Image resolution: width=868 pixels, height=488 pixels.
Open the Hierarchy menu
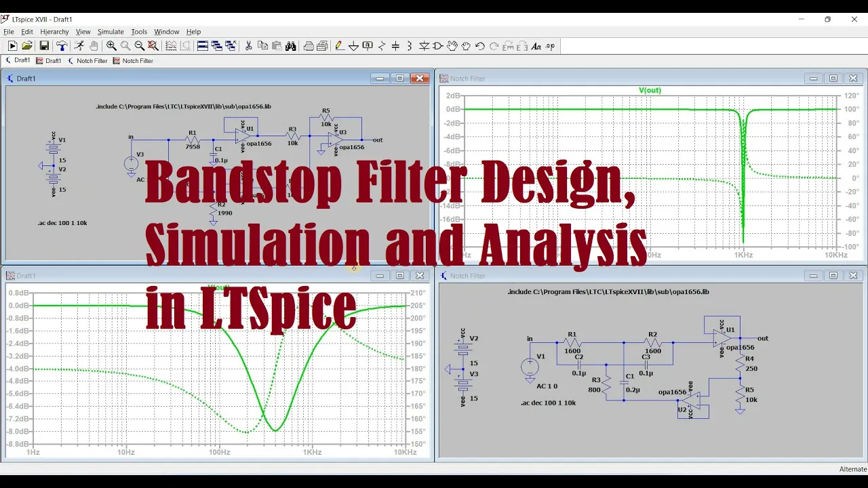click(54, 32)
